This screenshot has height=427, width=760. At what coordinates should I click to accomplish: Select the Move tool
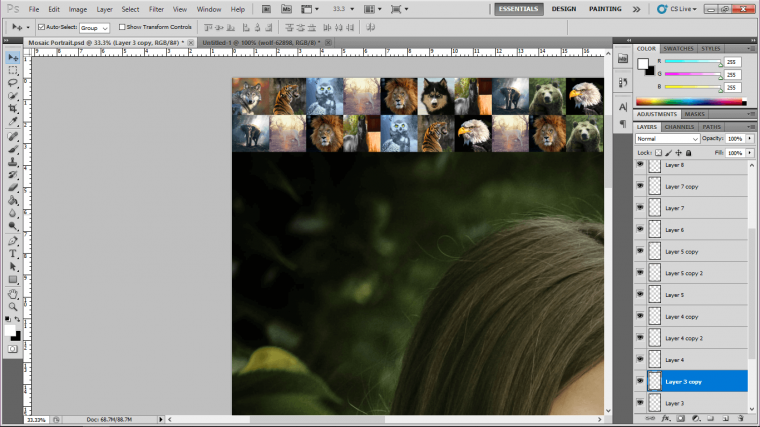click(x=13, y=58)
